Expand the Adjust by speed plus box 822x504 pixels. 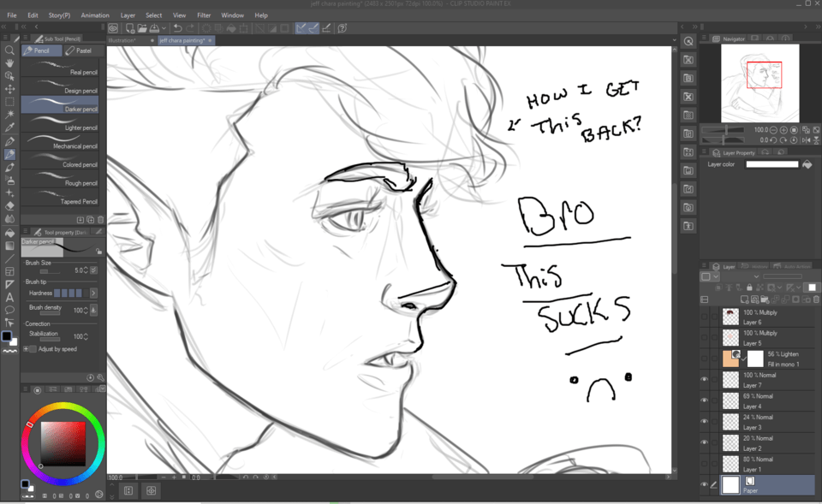25,349
